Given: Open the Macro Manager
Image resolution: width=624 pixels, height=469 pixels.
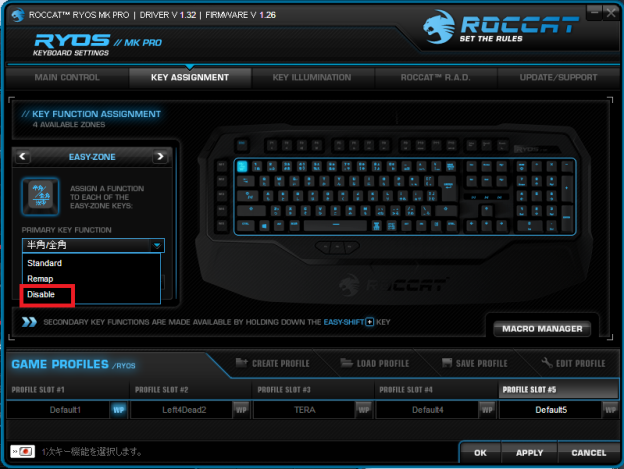Looking at the screenshot, I should [542, 329].
